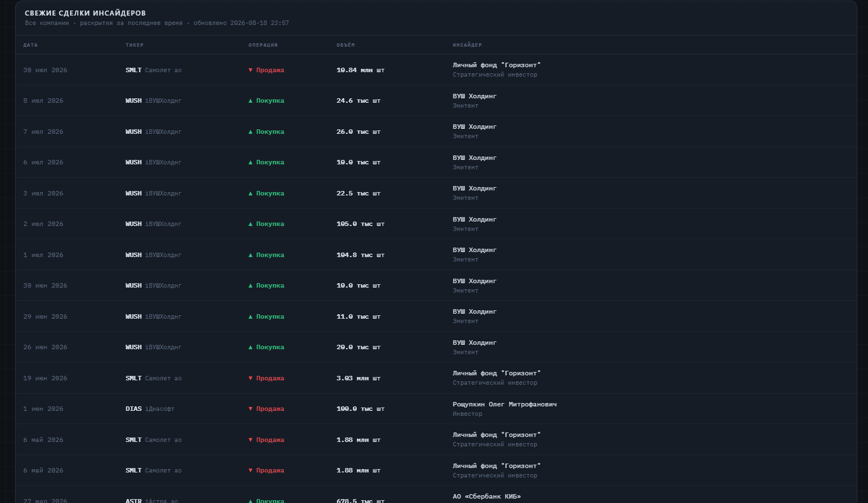This screenshot has height=503, width=868.
Task: Click 'Покупка' in the 29 июн 2026 row
Action: click(x=266, y=316)
